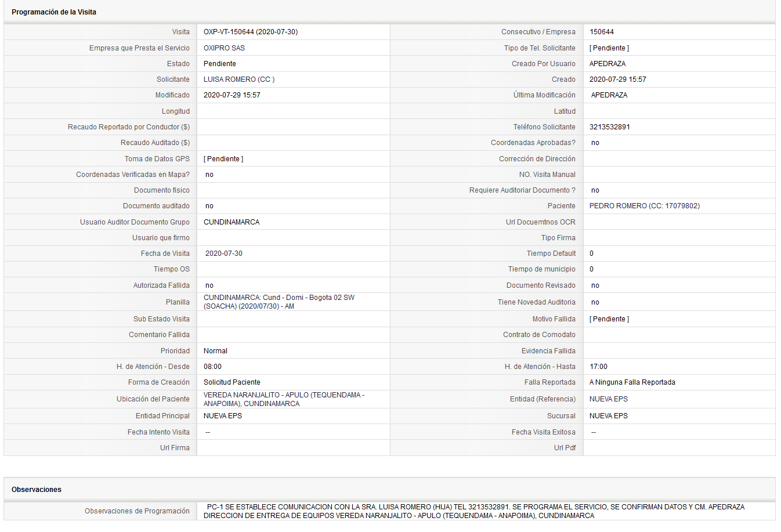
Task: Click the Url Docuemtnos OCR label
Action: click(541, 222)
